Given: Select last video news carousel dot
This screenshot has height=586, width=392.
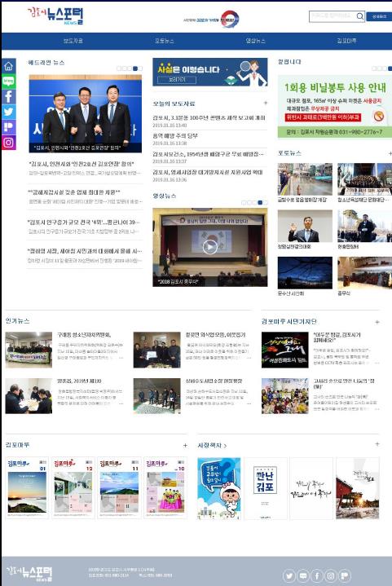Looking at the screenshot, I should (266, 202).
